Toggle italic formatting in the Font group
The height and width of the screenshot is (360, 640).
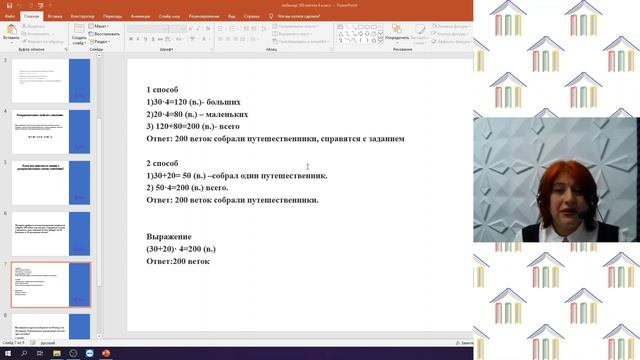tap(138, 39)
